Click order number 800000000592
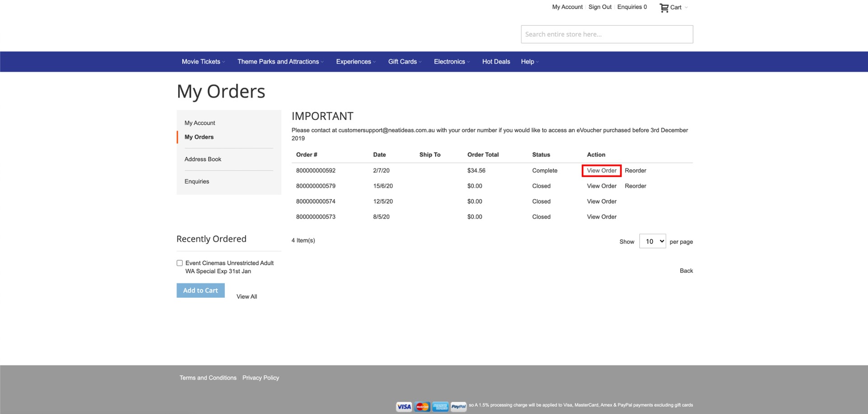 tap(316, 171)
